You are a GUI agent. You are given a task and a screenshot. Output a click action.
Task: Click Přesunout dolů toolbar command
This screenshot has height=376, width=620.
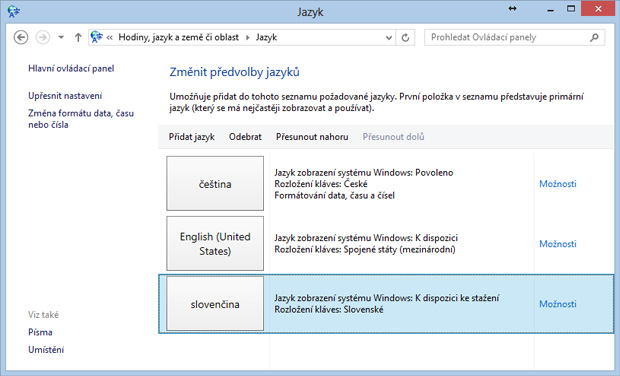coord(393,137)
